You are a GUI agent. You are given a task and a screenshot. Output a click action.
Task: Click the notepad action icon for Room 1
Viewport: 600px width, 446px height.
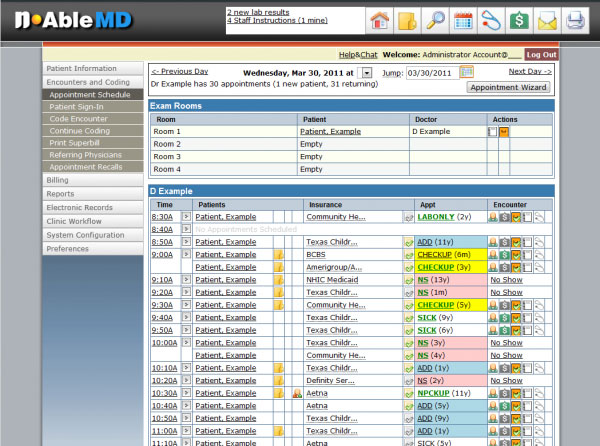tap(492, 132)
